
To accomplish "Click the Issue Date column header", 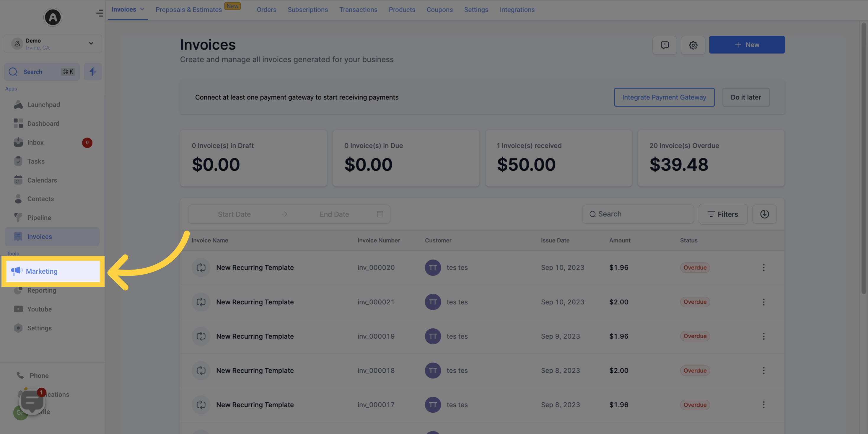I will point(555,240).
